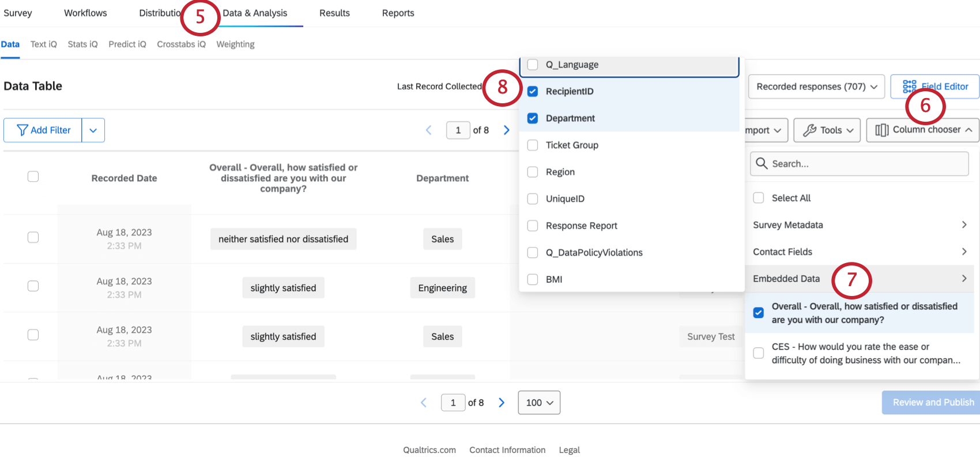Check the Select All checkbox
The image size is (980, 472).
coord(759,198)
